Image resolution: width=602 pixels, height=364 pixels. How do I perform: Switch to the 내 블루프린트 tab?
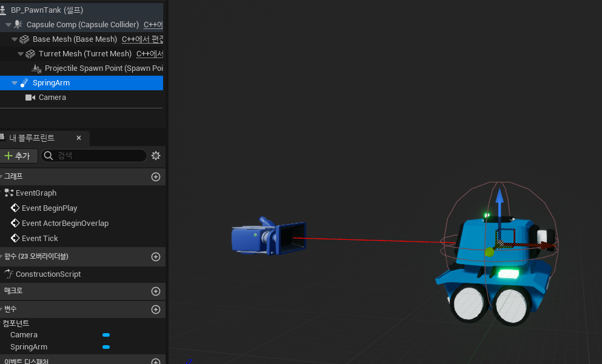pos(32,137)
